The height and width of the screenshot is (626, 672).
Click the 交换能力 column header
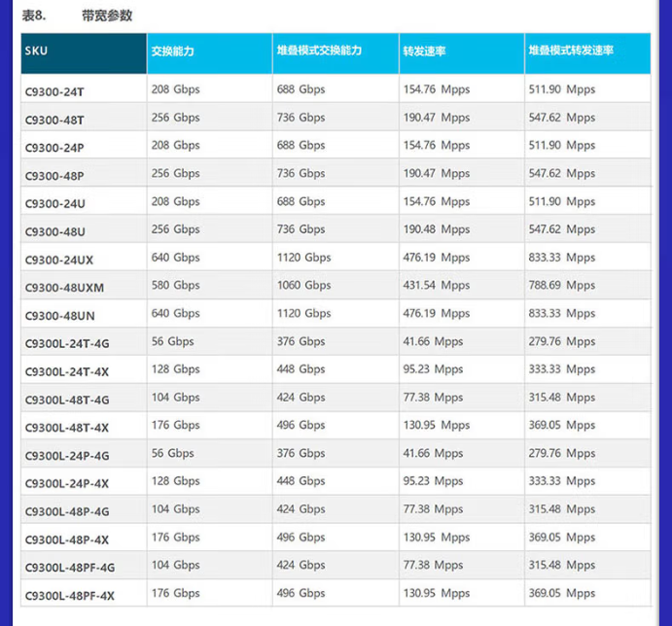tap(175, 51)
